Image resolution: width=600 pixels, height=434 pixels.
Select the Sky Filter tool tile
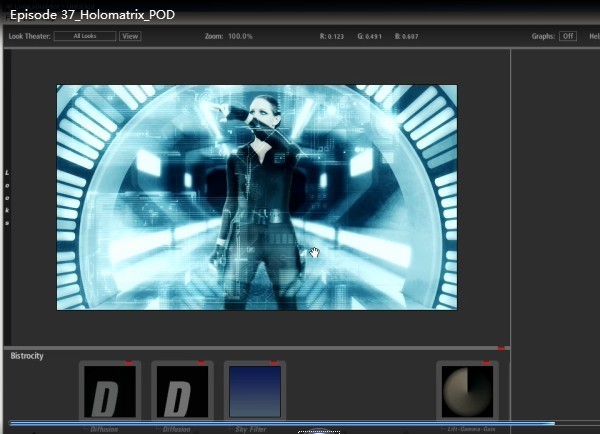pos(255,392)
